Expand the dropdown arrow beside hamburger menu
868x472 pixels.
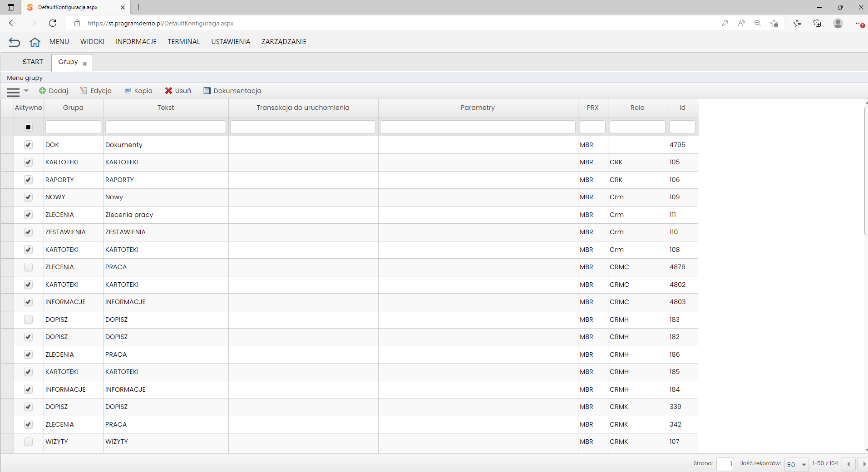click(26, 91)
